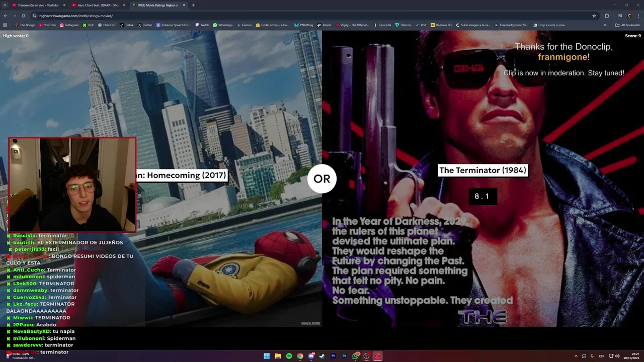644x362 pixels.
Task: Go back to the previous page
Action: tap(6, 16)
